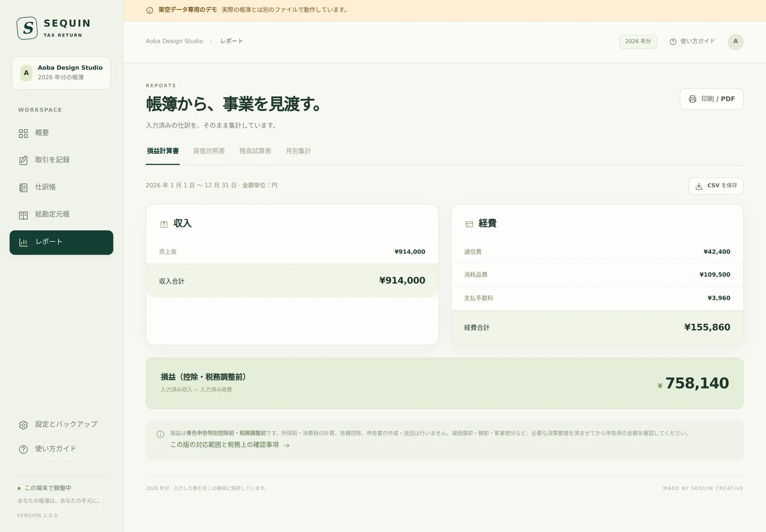
Task: Click the レポート breadcrumb text
Action: [x=231, y=41]
